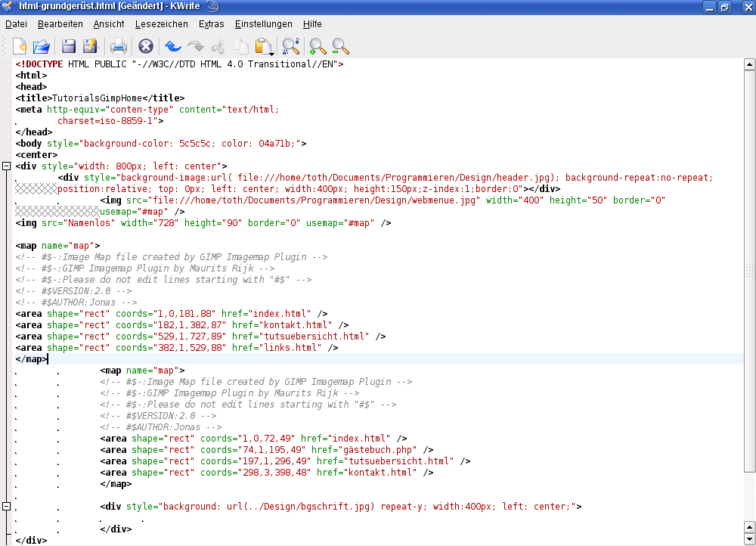Click the DOCTYPE declaration line
The height and width of the screenshot is (546, 756).
[x=179, y=64]
